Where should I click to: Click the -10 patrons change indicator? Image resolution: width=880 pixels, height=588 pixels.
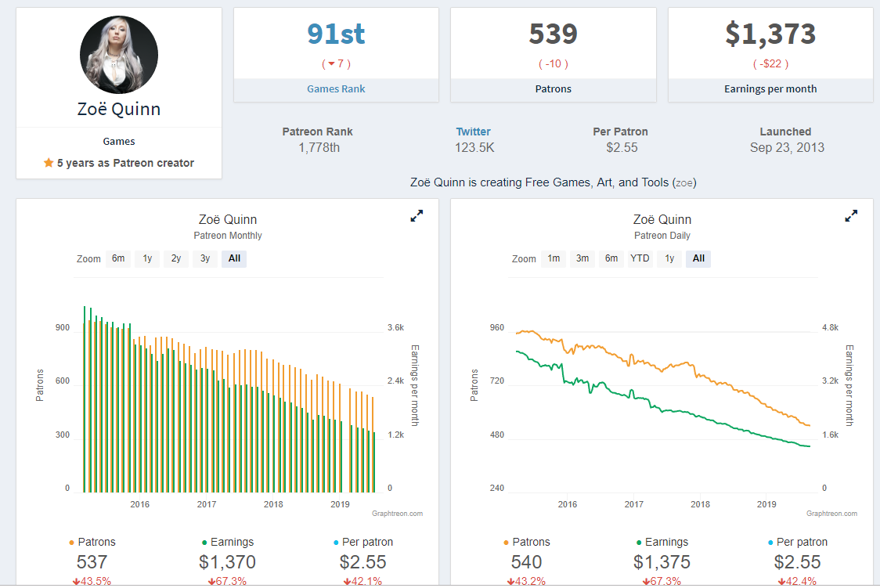click(554, 64)
